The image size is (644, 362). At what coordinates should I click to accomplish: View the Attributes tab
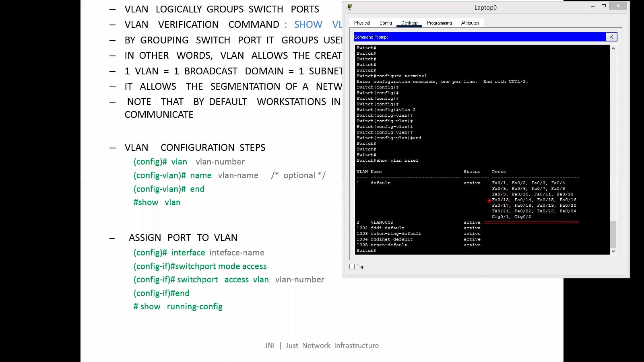(x=470, y=23)
